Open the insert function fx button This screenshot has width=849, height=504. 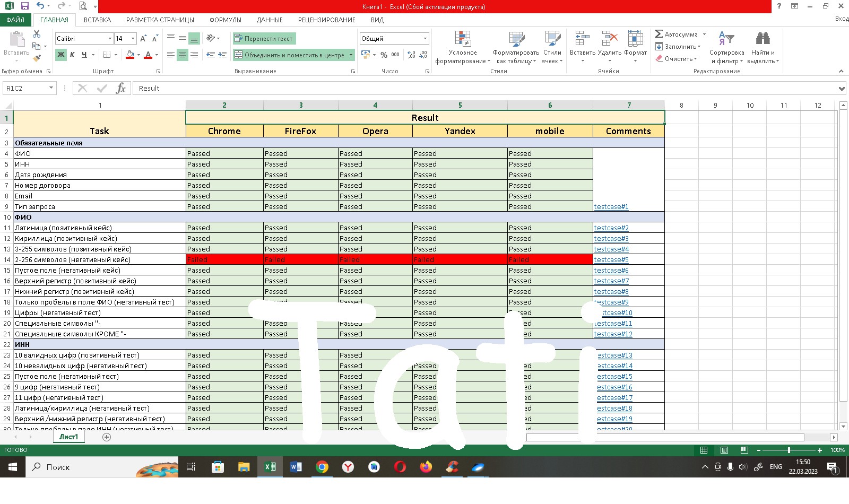tap(121, 88)
